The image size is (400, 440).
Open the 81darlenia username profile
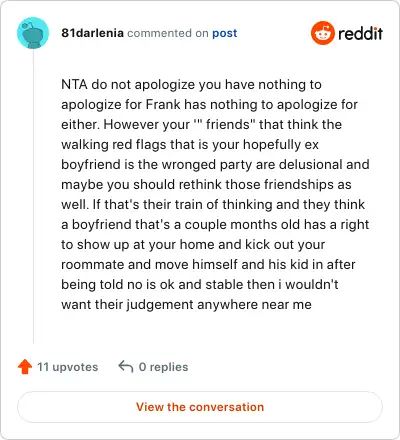click(92, 33)
